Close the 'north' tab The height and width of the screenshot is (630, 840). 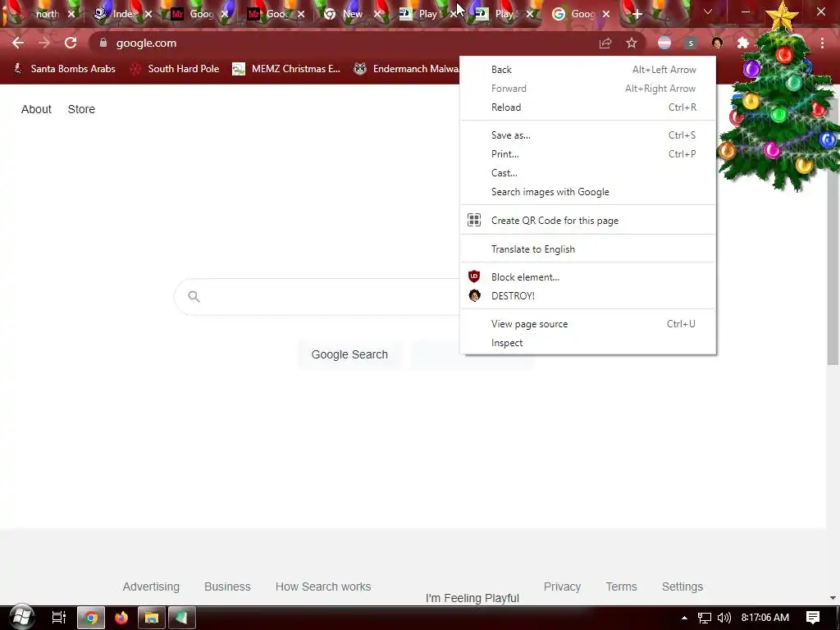[x=71, y=14]
